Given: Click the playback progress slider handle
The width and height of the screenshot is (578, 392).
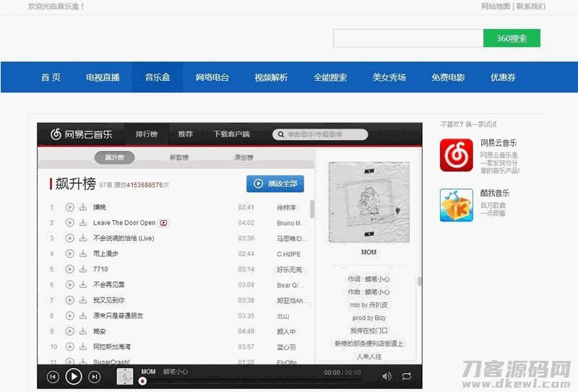Looking at the screenshot, I should (143, 380).
